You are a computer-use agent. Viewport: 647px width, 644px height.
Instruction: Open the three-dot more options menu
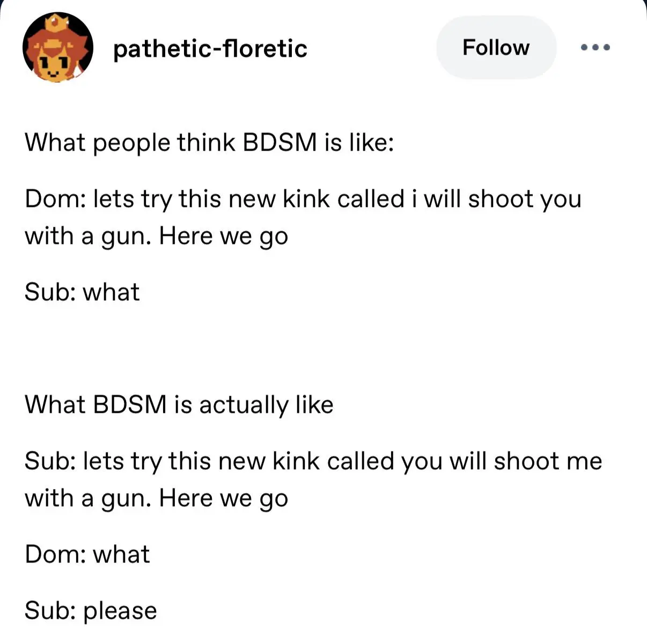[x=595, y=48]
